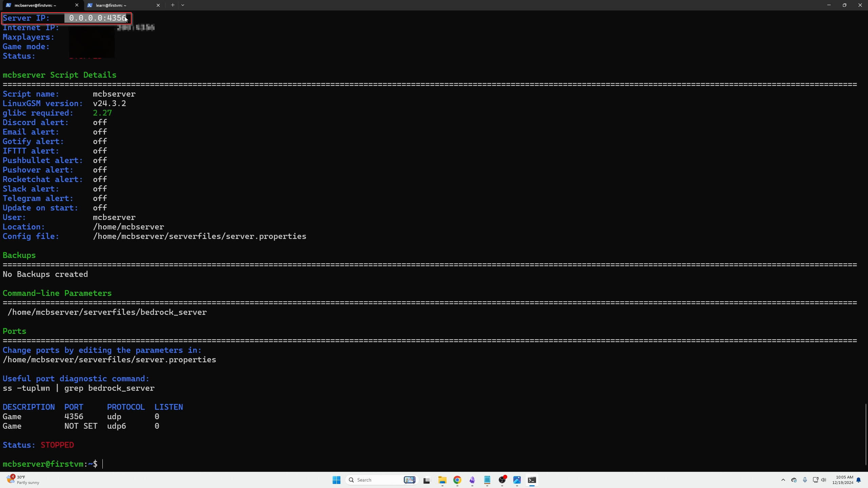Open the Obsidian app in taskbar
Viewport: 868px width, 488px height.
point(472,480)
